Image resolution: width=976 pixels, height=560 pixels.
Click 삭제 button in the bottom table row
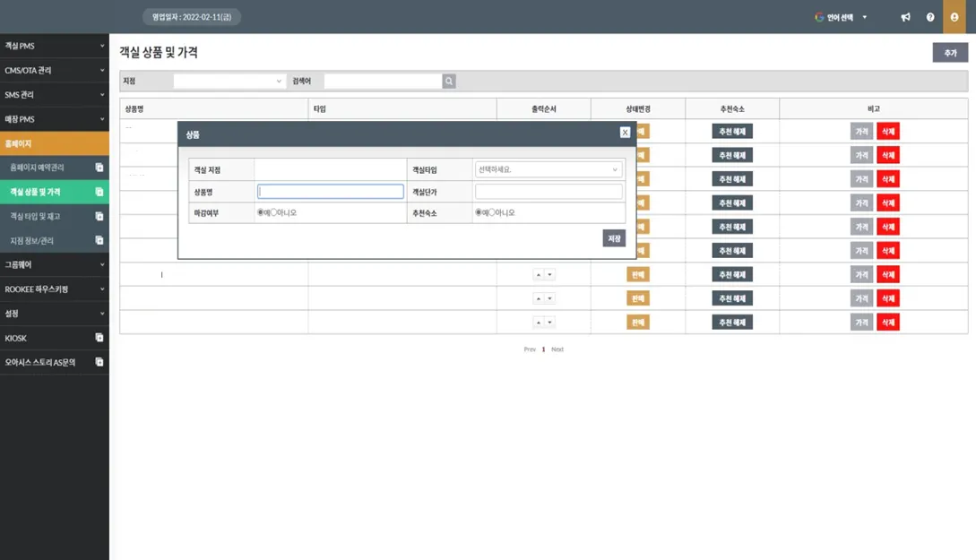tap(888, 323)
